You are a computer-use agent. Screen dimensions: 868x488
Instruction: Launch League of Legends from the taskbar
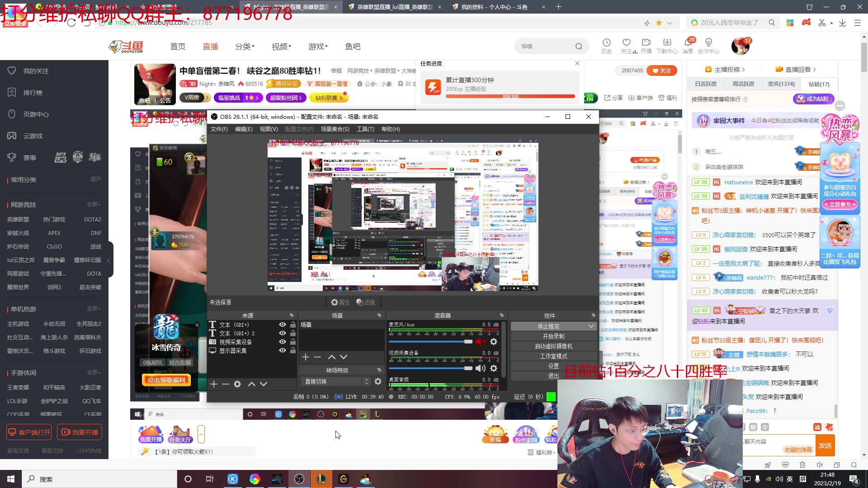click(321, 479)
